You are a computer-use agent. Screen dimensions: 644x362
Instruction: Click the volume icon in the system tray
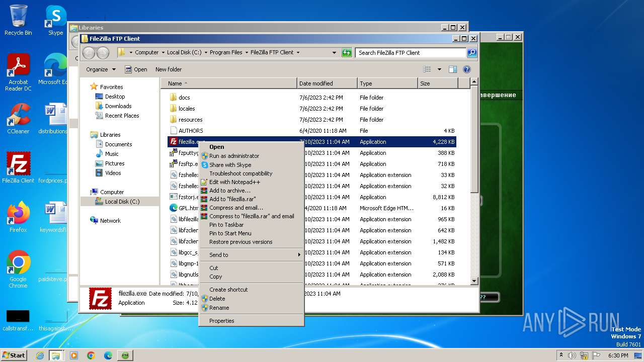point(572,355)
